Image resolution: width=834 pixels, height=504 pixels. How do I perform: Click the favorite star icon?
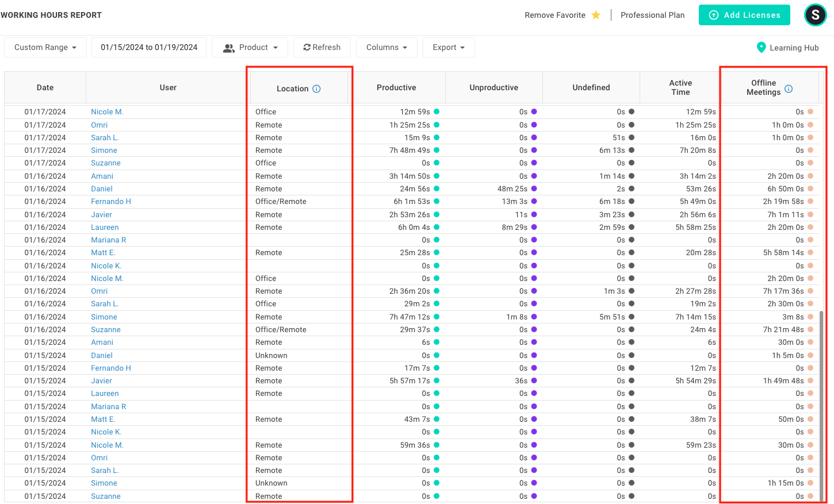point(596,15)
